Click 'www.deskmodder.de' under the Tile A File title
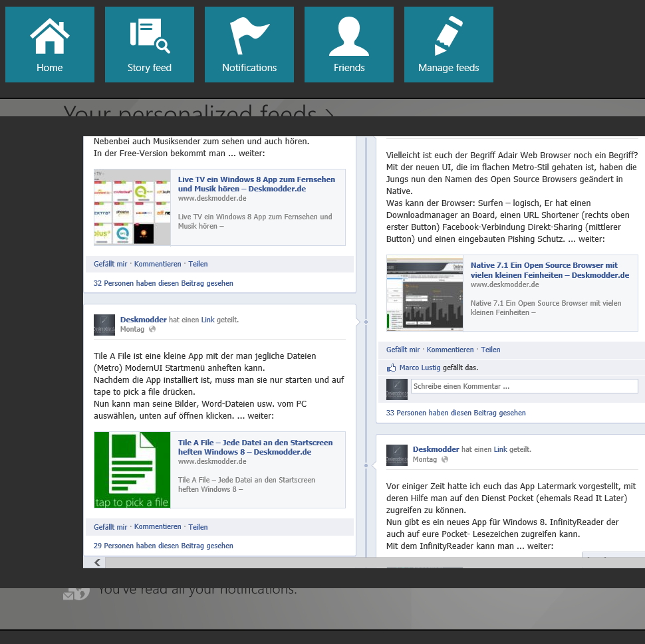 click(212, 461)
